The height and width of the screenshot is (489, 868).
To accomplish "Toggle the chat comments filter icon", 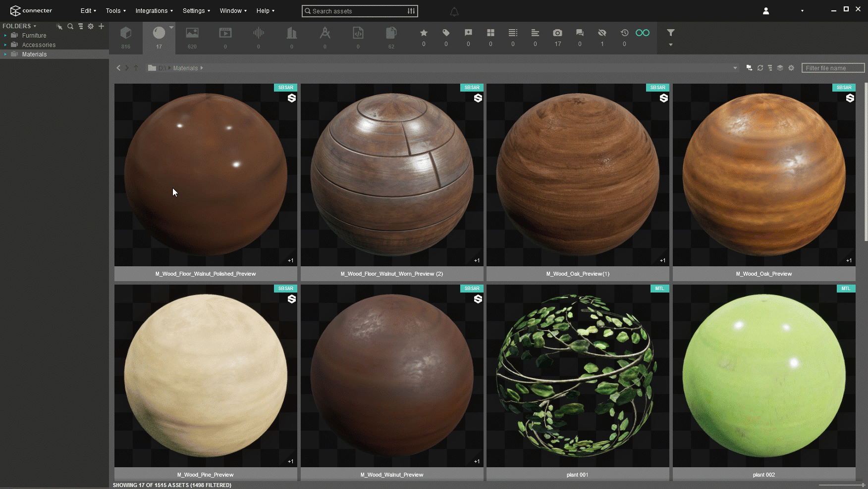I will coord(580,33).
